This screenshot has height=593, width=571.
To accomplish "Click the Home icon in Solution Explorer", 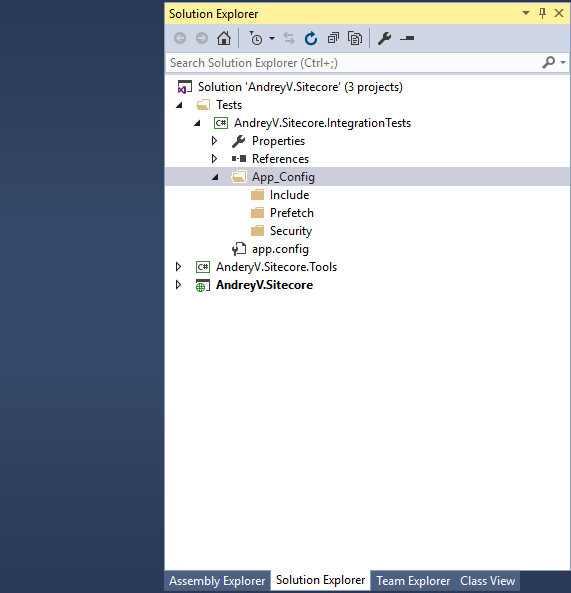I will (x=224, y=38).
